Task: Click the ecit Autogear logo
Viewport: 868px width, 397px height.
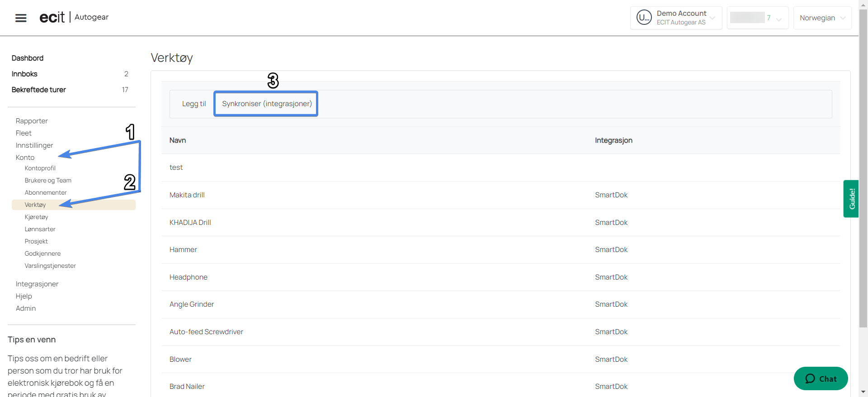Action: click(74, 17)
